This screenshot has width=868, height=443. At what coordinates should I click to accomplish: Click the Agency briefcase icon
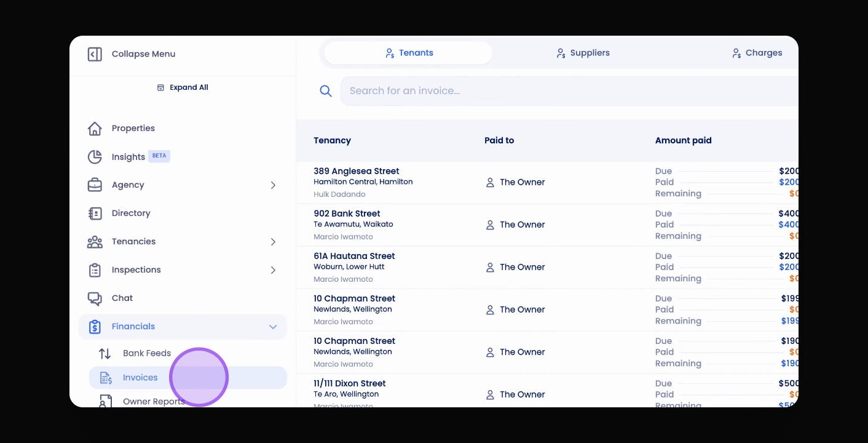click(95, 185)
